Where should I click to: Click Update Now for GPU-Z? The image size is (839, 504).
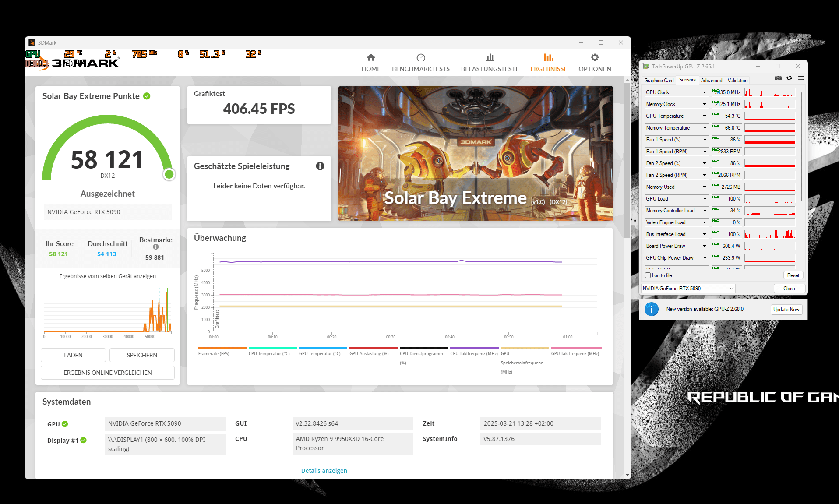786,310
